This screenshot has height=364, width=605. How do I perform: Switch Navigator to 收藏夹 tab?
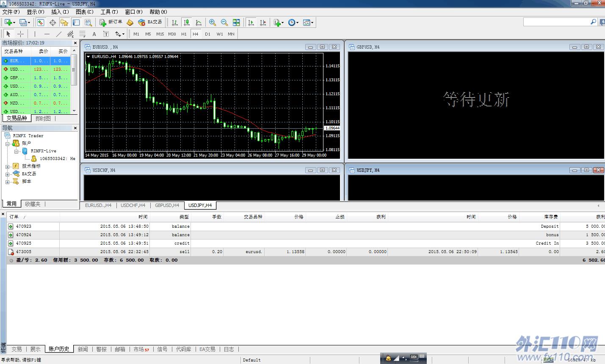click(x=32, y=204)
